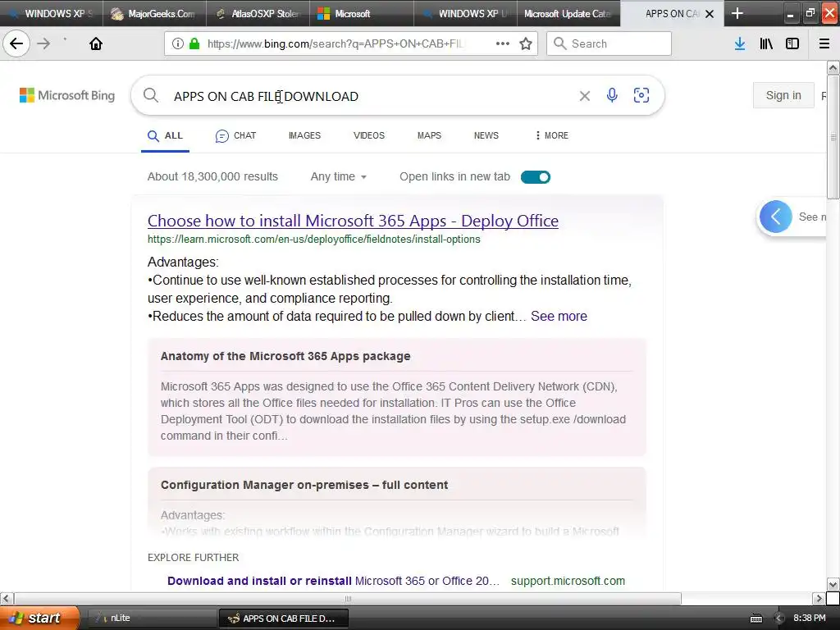Viewport: 840px width, 630px height.
Task: Open the Any time filter dropdown
Action: tap(339, 177)
